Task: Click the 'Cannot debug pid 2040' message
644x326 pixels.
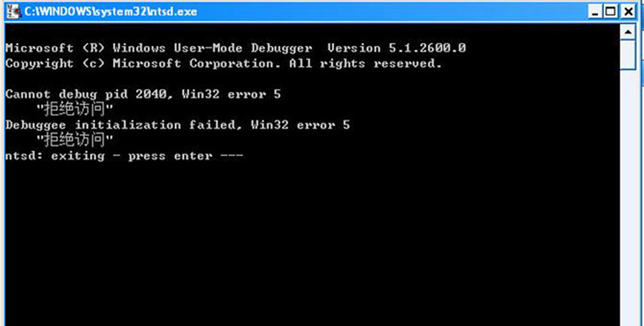Action: [x=87, y=95]
